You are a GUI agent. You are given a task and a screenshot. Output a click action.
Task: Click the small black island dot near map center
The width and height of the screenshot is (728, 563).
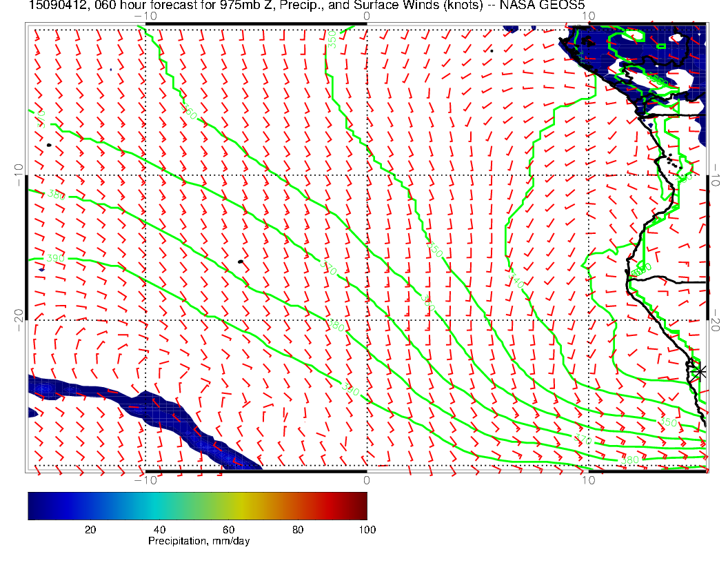tap(240, 262)
